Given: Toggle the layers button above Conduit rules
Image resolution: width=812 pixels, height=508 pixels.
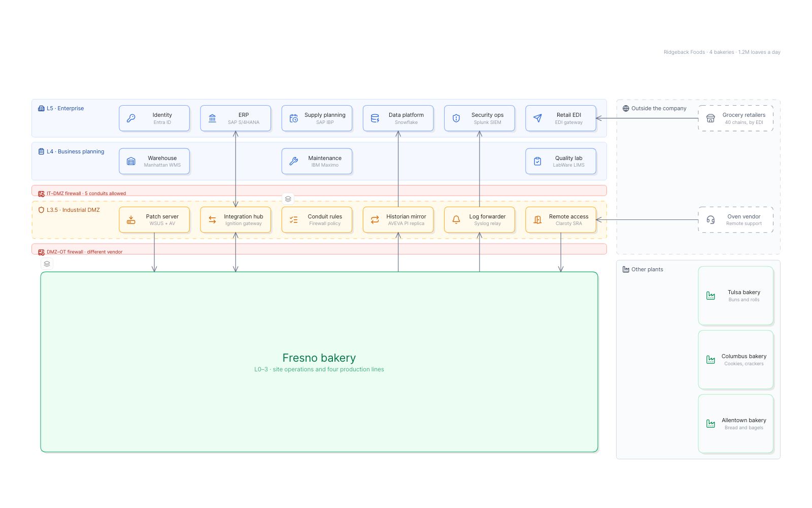Looking at the screenshot, I should [x=288, y=199].
